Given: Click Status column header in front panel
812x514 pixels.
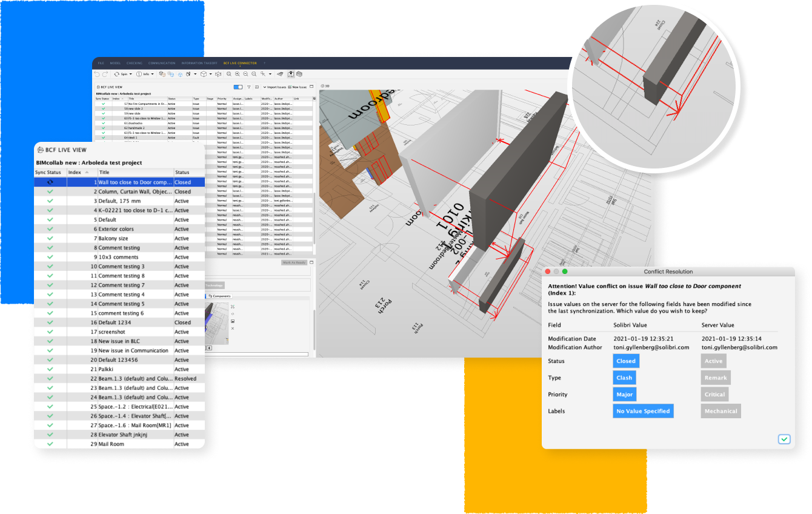Looking at the screenshot, I should [x=188, y=172].
